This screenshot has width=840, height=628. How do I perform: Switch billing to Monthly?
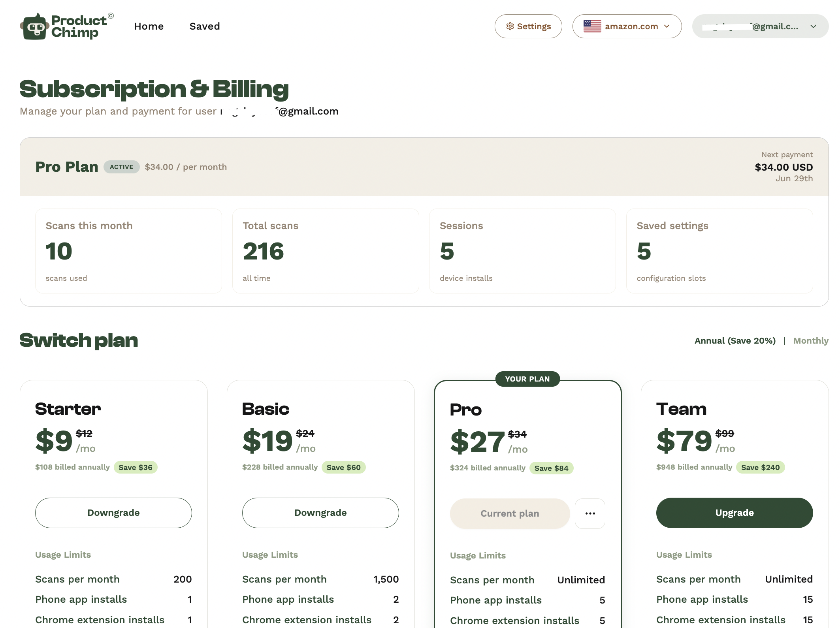click(811, 340)
